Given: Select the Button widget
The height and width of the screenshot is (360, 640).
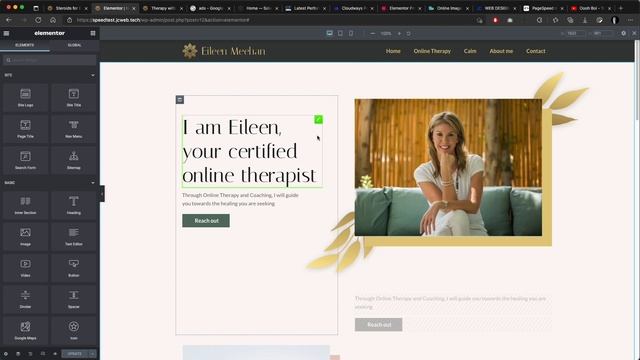Looking at the screenshot, I should (73, 268).
